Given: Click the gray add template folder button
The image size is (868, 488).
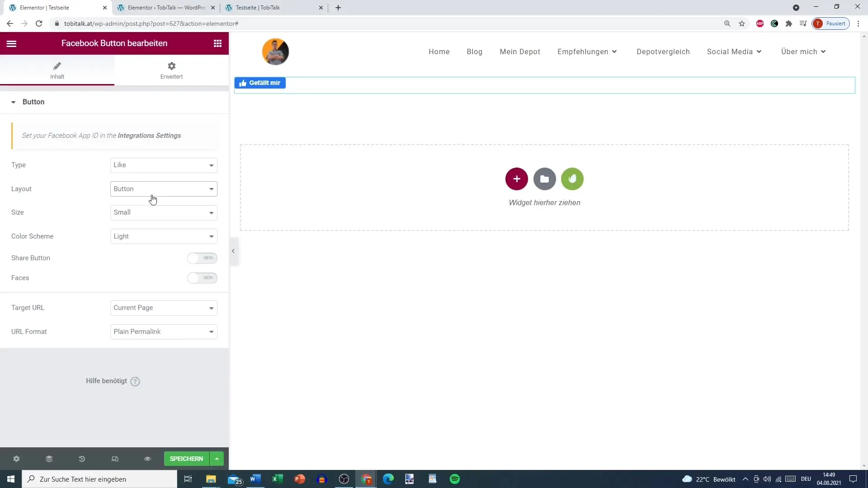Looking at the screenshot, I should click(x=545, y=179).
